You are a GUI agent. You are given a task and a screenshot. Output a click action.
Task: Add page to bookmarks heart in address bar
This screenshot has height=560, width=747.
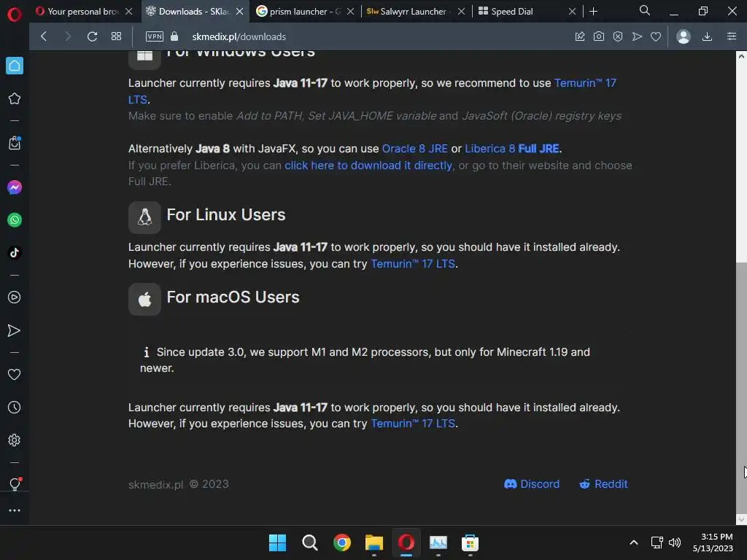656,36
